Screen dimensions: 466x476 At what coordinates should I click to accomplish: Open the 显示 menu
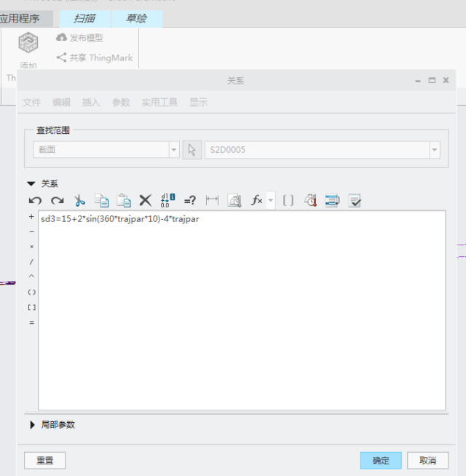[198, 103]
